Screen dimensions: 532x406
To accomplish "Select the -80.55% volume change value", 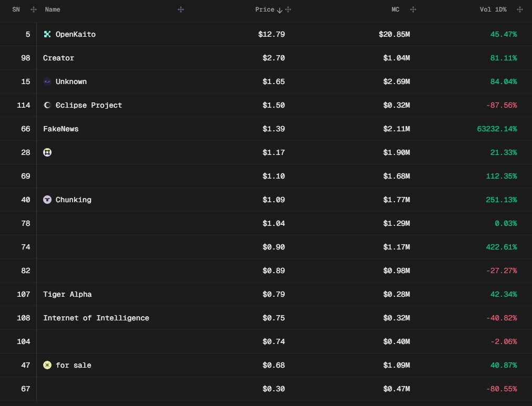I will pos(502,389).
